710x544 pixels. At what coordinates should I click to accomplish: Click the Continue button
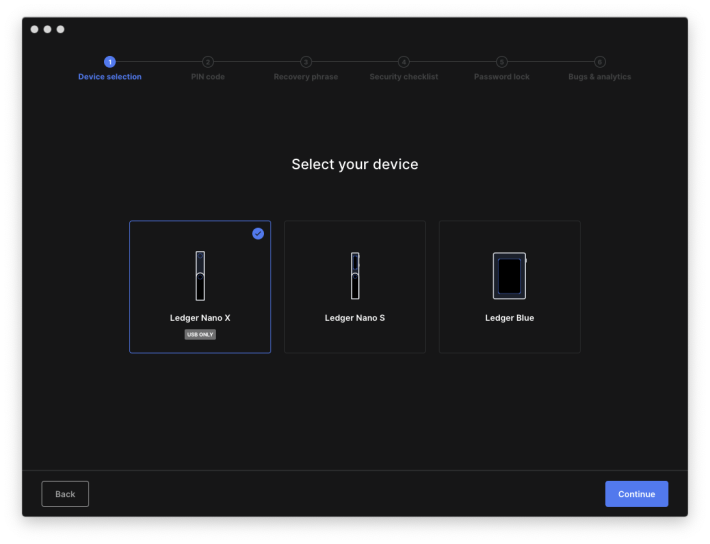coord(637,494)
